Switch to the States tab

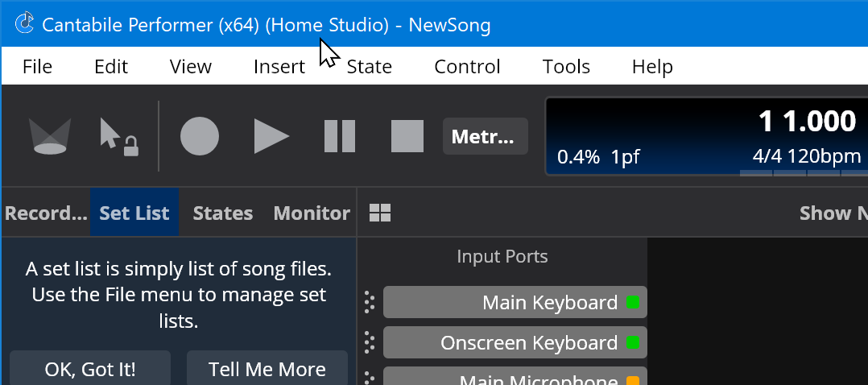tap(222, 213)
